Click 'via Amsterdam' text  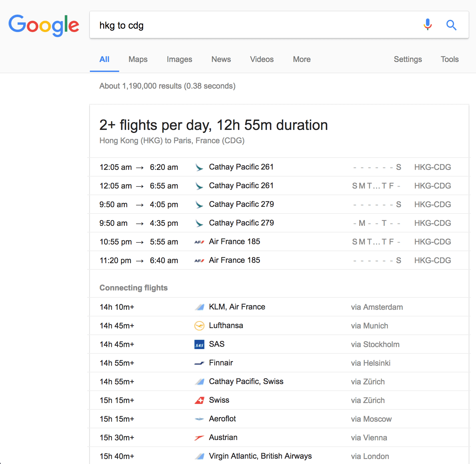tap(377, 307)
